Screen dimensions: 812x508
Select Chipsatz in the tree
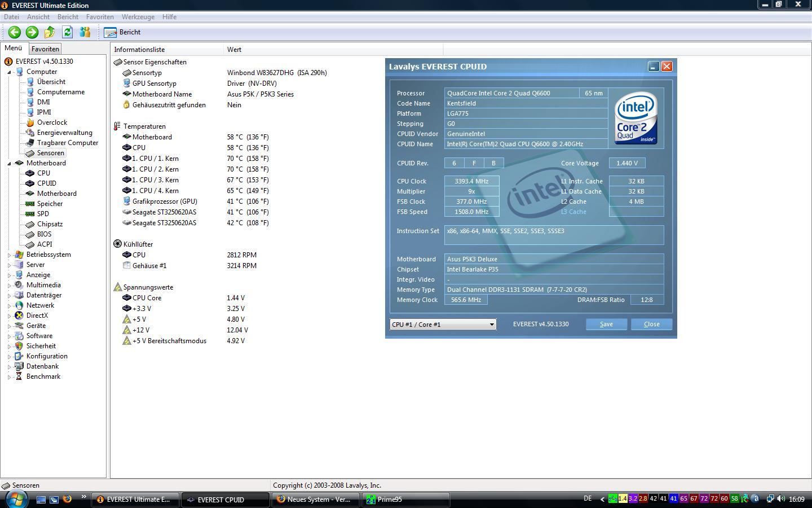pos(50,224)
